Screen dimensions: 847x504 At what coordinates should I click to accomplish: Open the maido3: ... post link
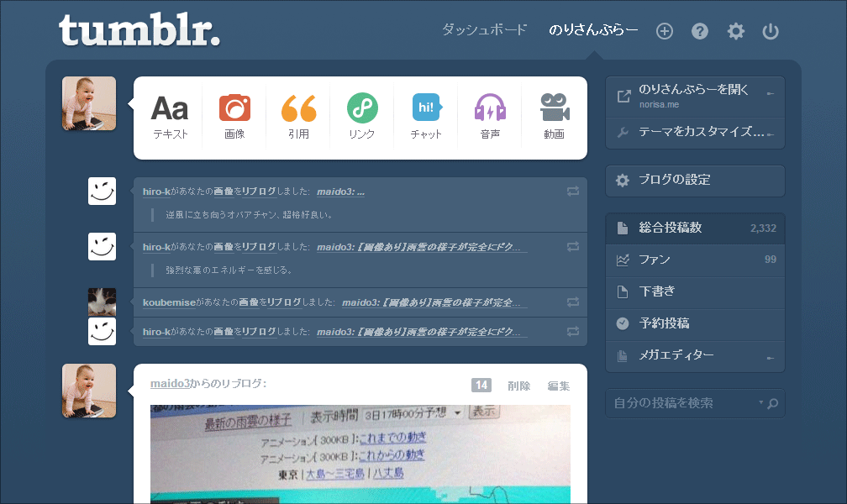(340, 192)
